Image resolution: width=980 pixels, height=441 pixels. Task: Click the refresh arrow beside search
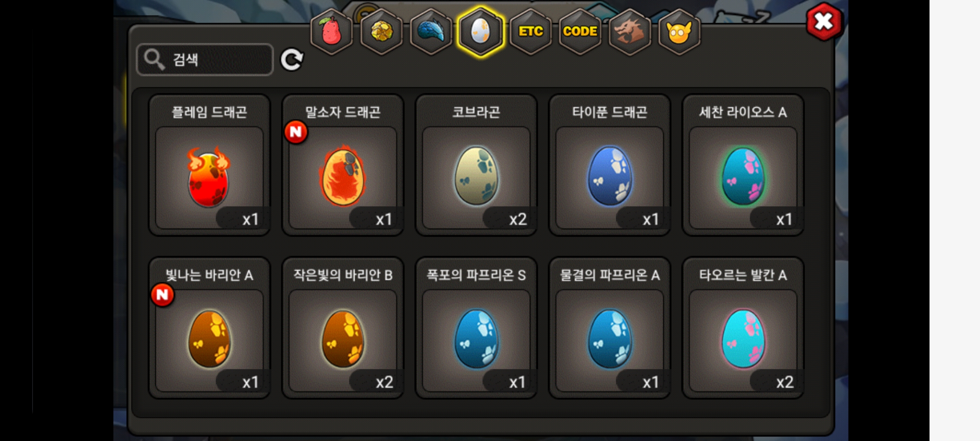(x=292, y=60)
